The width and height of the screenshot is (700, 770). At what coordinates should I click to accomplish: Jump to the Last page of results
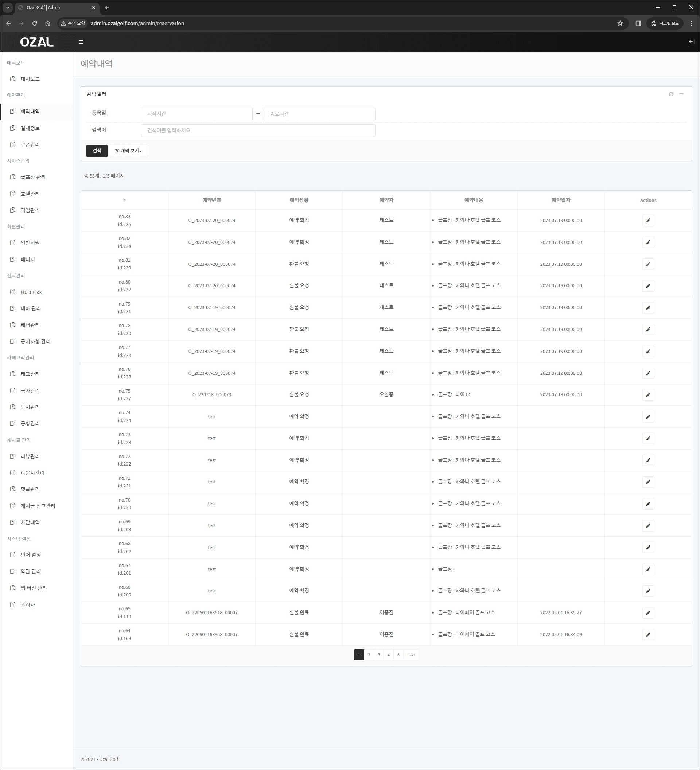click(x=411, y=655)
